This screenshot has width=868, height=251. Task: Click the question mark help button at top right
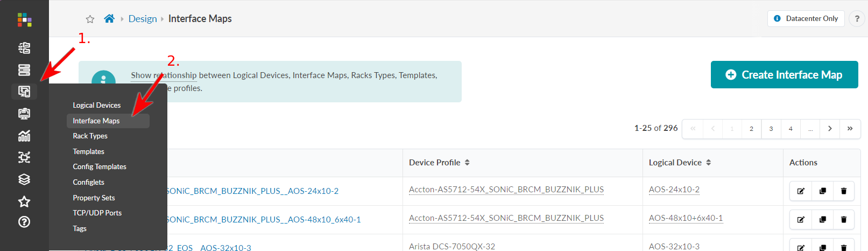click(857, 19)
